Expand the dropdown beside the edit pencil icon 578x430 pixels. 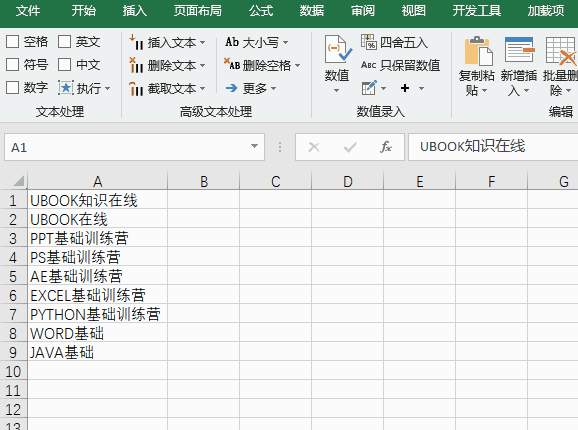[383, 88]
